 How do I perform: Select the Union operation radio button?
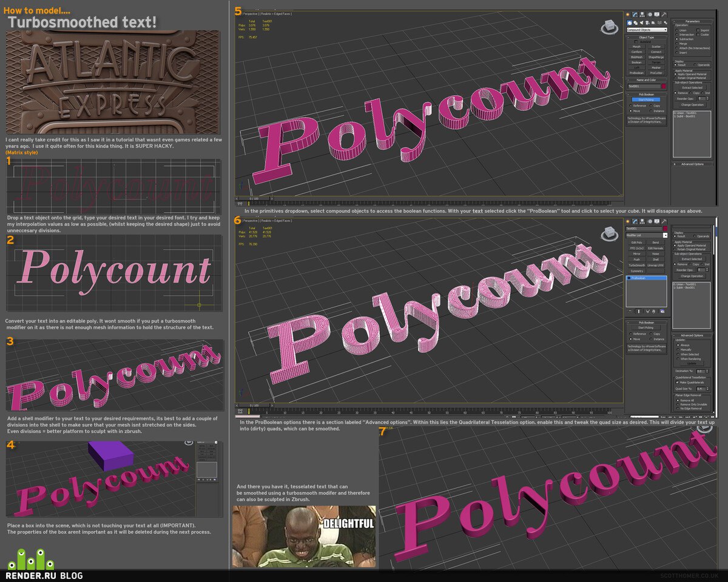[x=676, y=30]
